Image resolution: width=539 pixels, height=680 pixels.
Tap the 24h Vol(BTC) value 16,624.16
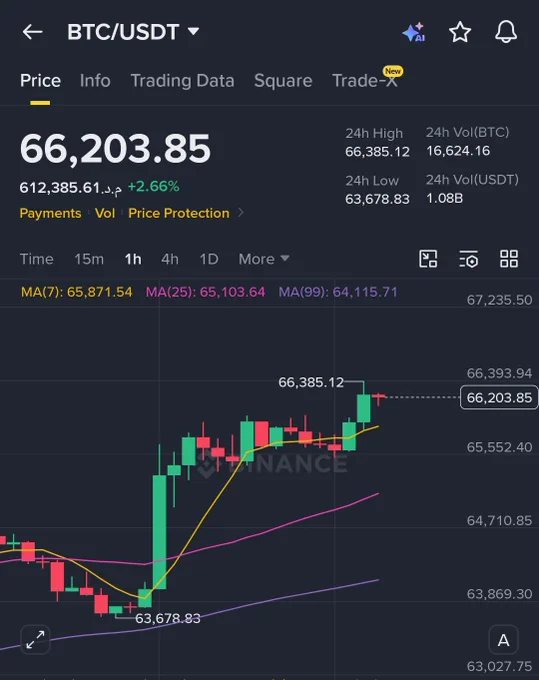(x=458, y=151)
